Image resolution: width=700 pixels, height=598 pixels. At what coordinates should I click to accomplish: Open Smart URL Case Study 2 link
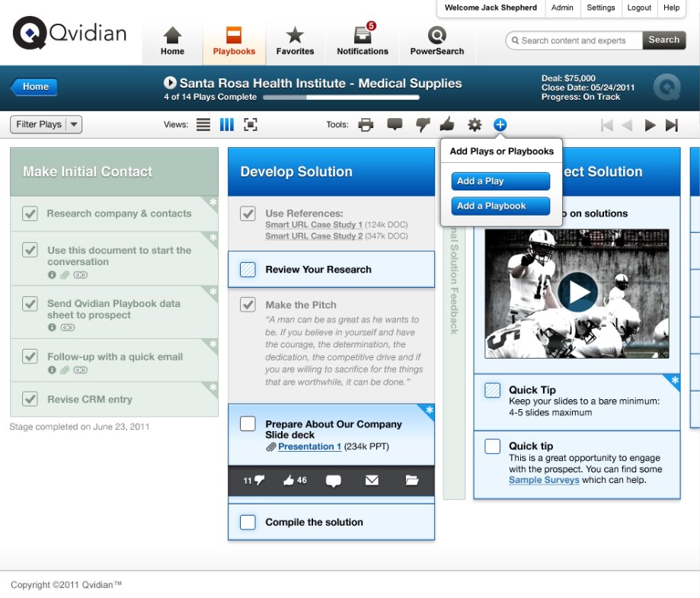(313, 236)
